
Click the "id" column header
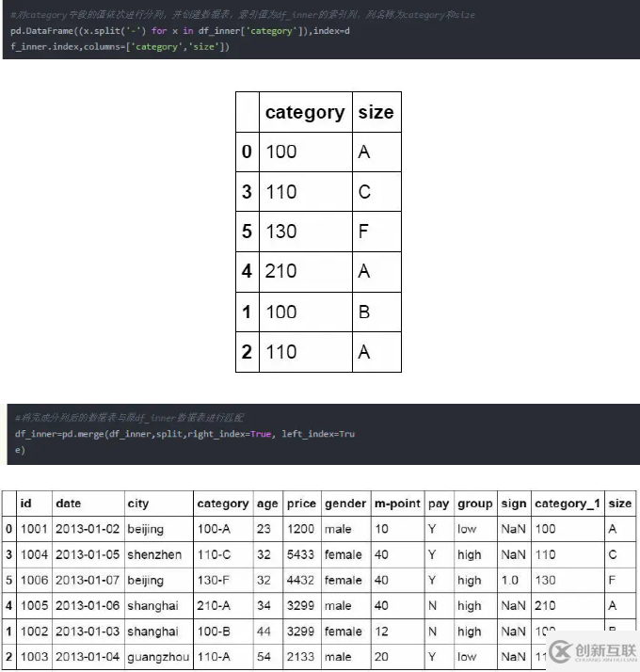26,504
